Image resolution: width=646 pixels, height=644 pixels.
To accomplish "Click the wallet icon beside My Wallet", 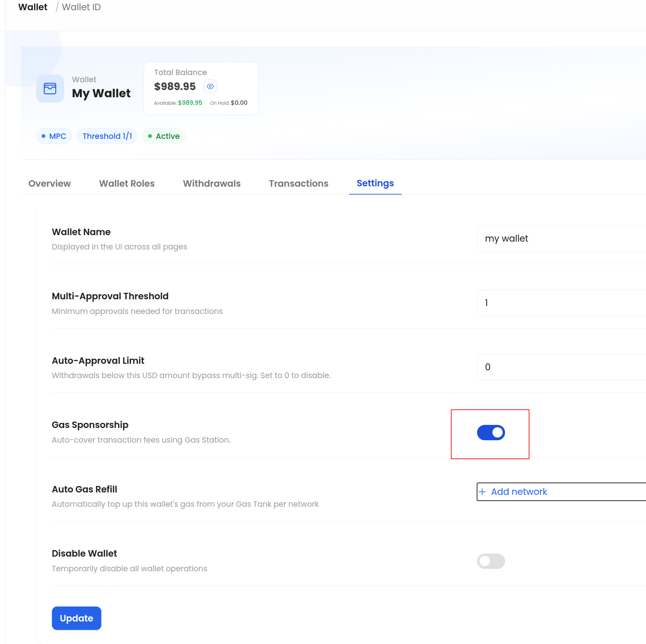I will 50,88.
